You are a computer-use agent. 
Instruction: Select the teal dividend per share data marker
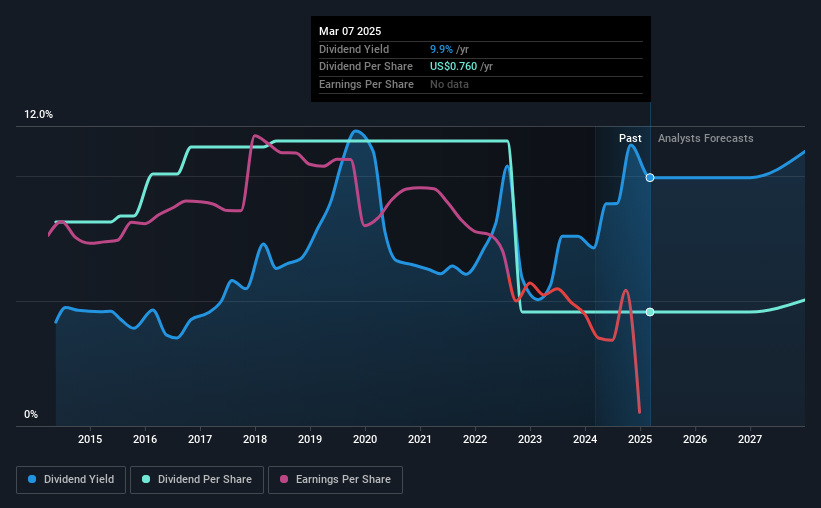point(650,312)
